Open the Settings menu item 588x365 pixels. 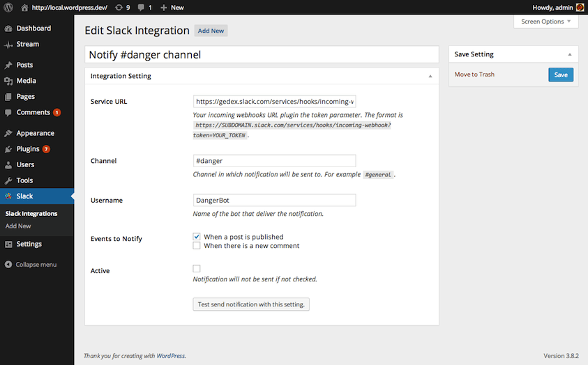pyautogui.click(x=29, y=244)
